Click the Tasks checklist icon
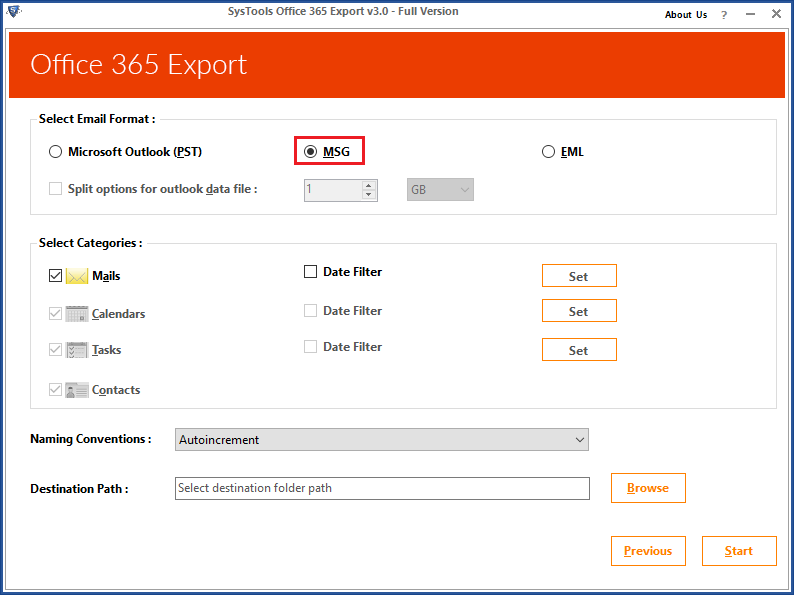794x595 pixels. tap(77, 350)
